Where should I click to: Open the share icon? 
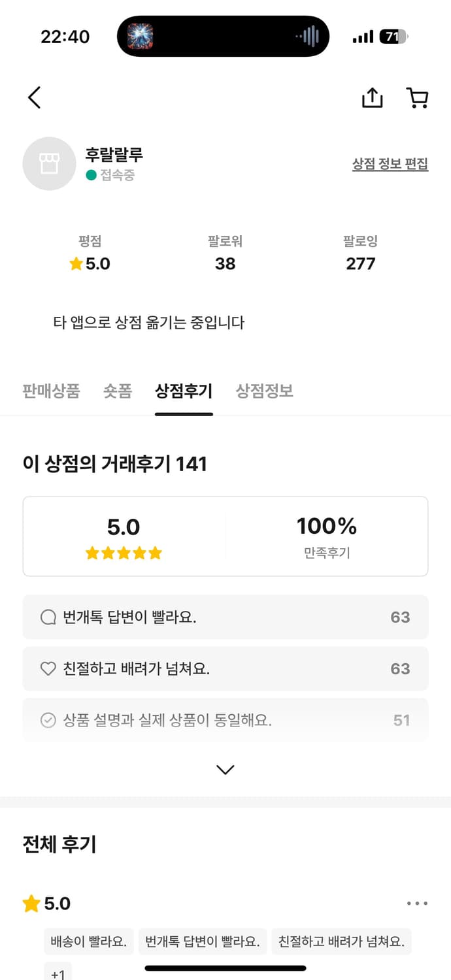coord(372,98)
